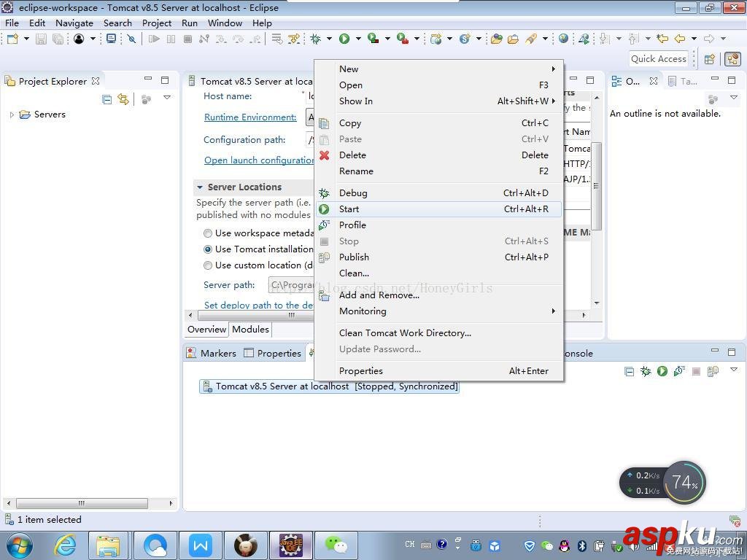
Task: Choose Clean Tomcat Work Directory menu entry
Action: tap(438, 332)
